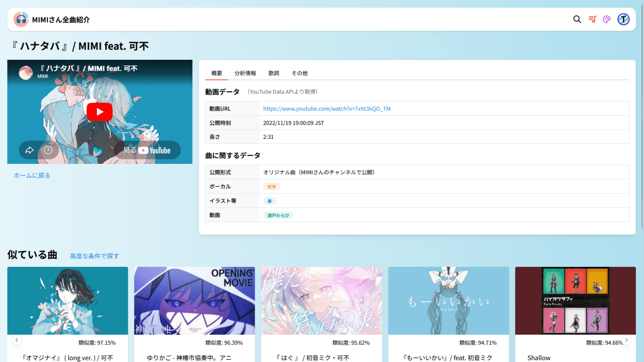Viewport: 644px width, 362px height.
Task: Select the その他 tab
Action: coord(300,73)
